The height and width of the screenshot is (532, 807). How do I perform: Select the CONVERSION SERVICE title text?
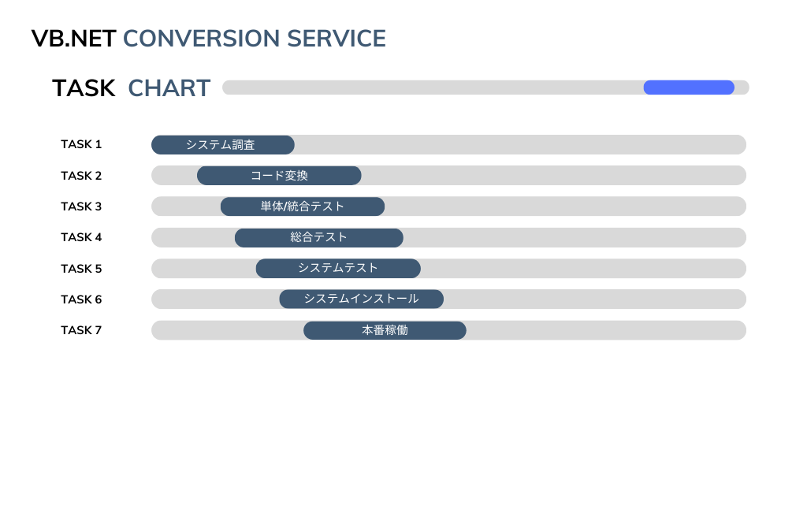[255, 39]
